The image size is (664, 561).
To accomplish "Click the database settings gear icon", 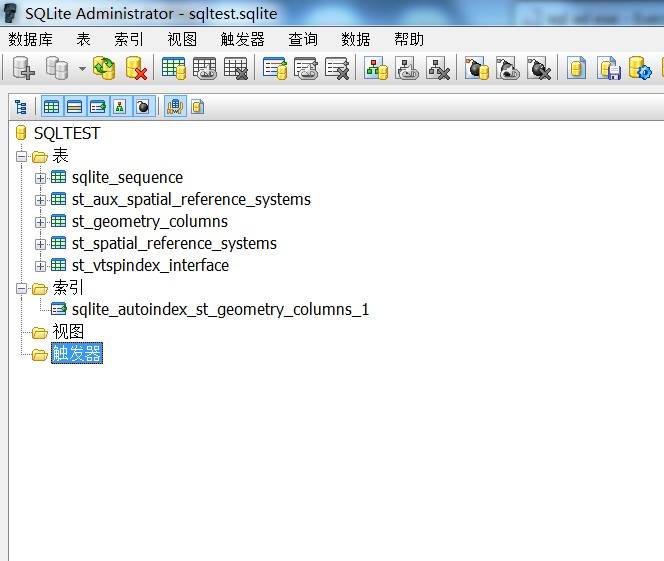I will coord(640,68).
